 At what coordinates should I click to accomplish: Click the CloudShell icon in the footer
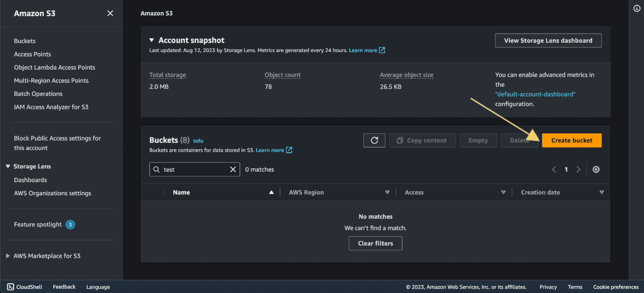10,287
